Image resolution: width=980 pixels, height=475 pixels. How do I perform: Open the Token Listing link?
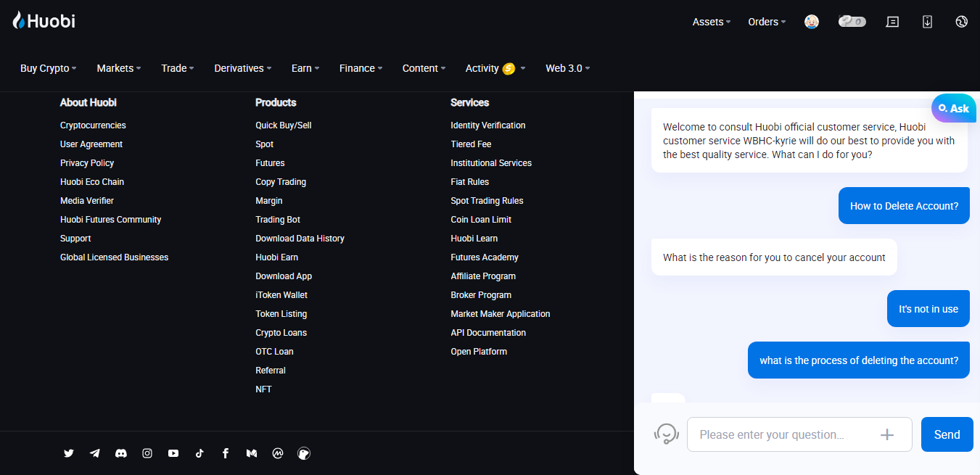[281, 314]
